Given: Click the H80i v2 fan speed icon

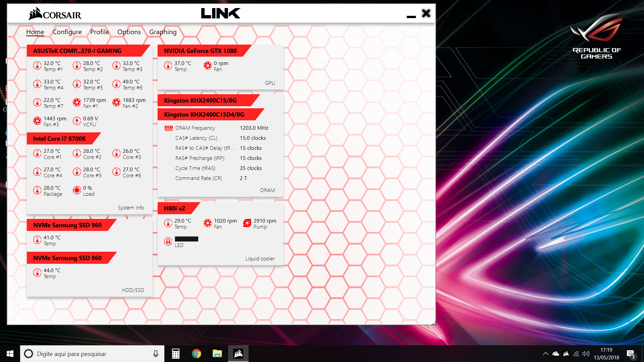Looking at the screenshot, I should coord(208,223).
